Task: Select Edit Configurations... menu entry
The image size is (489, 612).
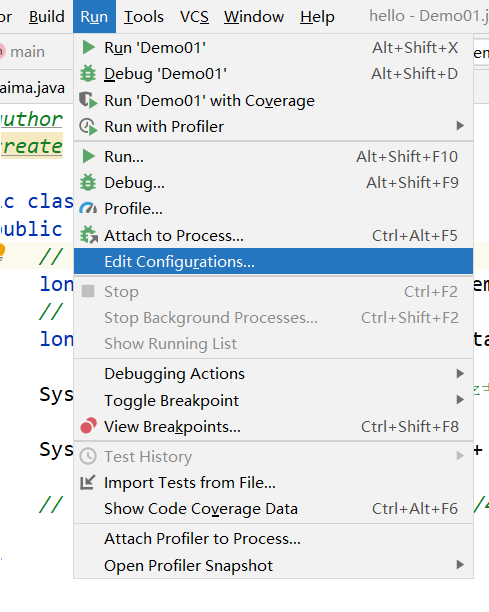Action: coord(273,262)
